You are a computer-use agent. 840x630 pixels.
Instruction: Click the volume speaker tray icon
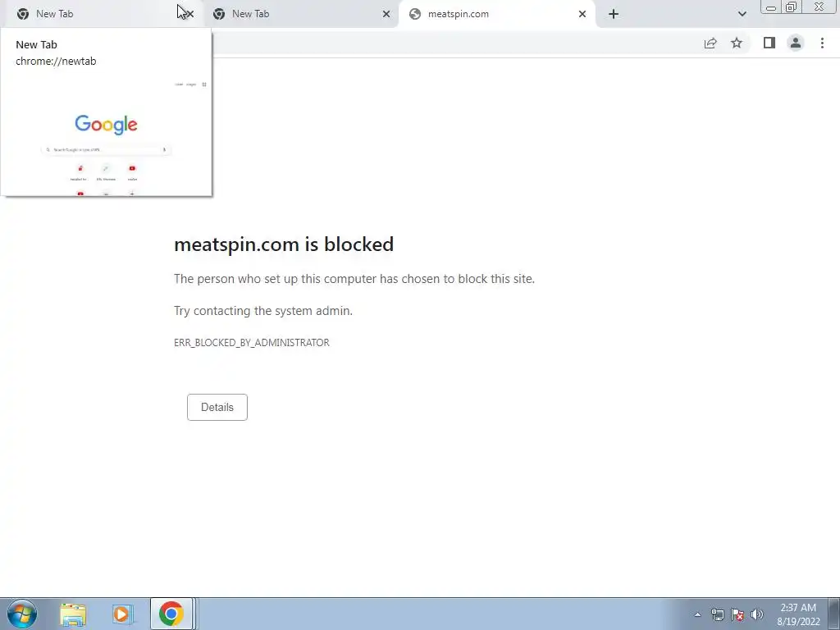[x=757, y=614]
